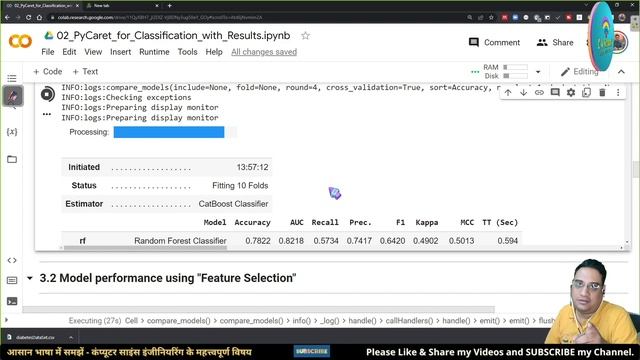This screenshot has width=640, height=360.
Task: Click the Google Drive icon beside title
Action: coord(49,36)
